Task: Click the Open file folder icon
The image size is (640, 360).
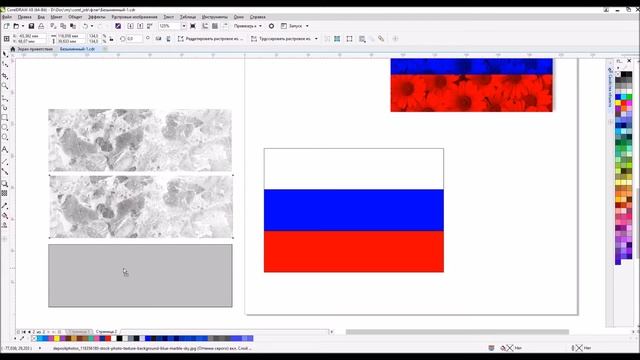Action: (x=16, y=26)
